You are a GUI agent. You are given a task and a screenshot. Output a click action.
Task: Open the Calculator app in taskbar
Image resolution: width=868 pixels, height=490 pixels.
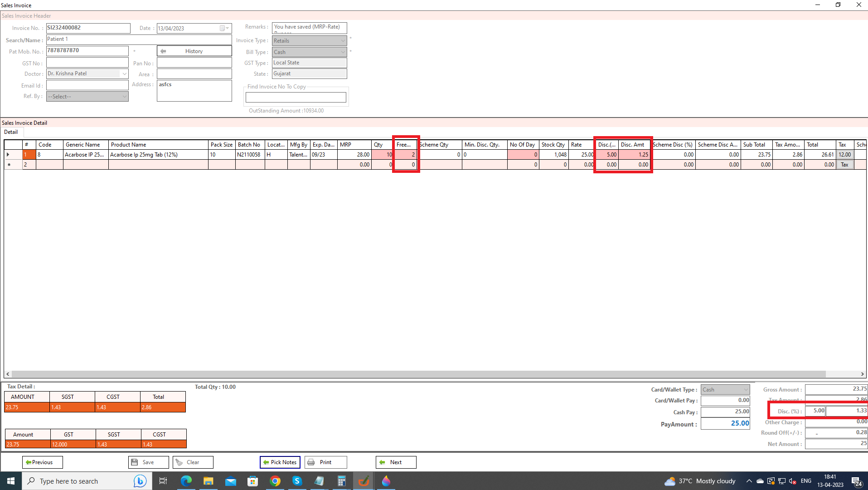tap(342, 481)
